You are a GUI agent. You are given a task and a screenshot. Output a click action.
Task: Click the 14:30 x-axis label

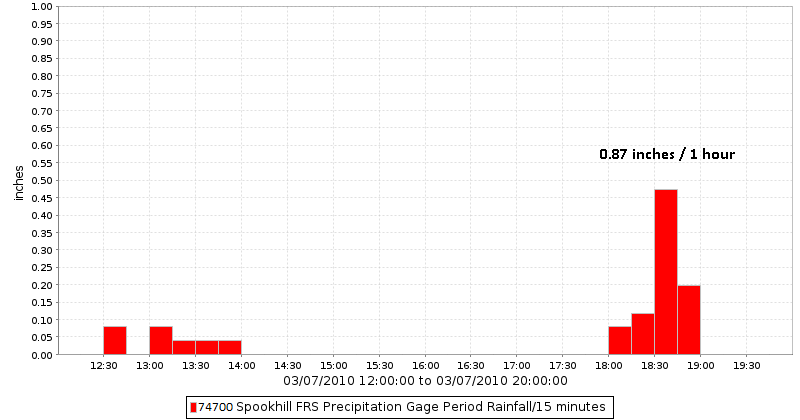[x=288, y=366]
